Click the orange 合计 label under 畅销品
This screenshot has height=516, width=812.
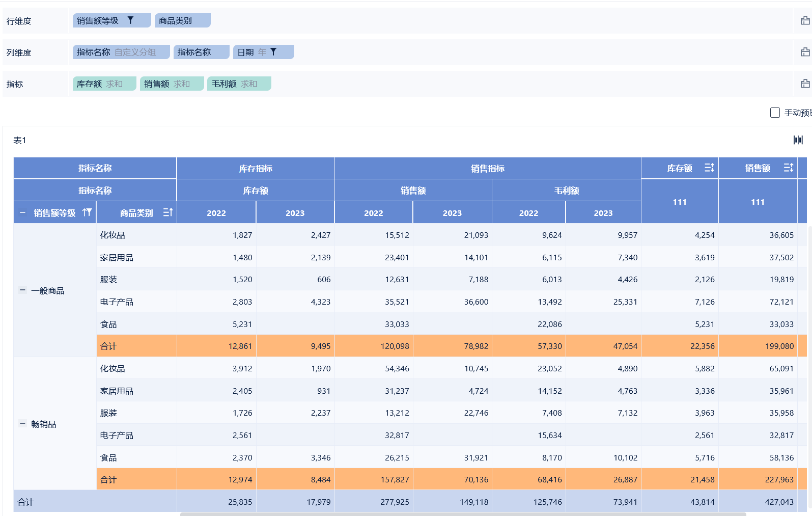[108, 479]
